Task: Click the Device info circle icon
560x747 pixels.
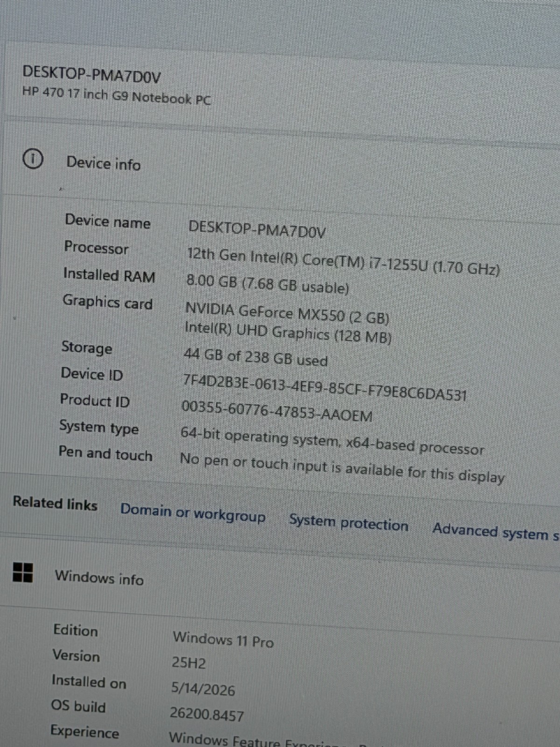Action: [x=33, y=159]
